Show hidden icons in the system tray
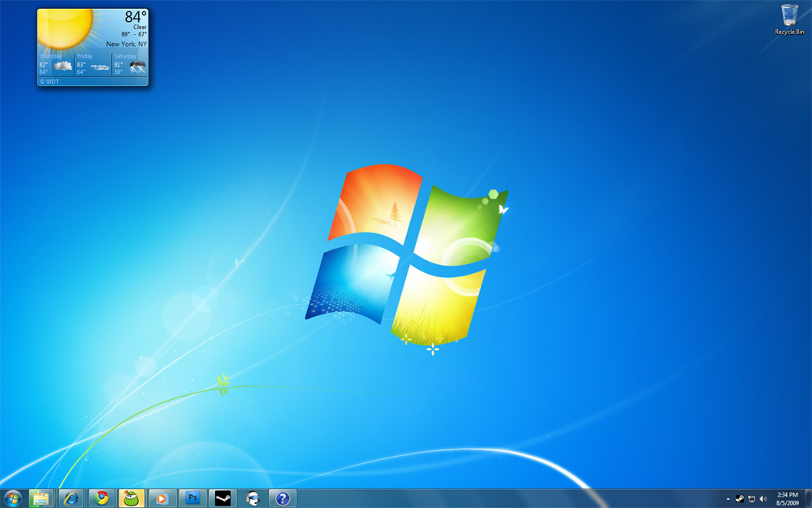Screen dimensions: 812x508 728,498
